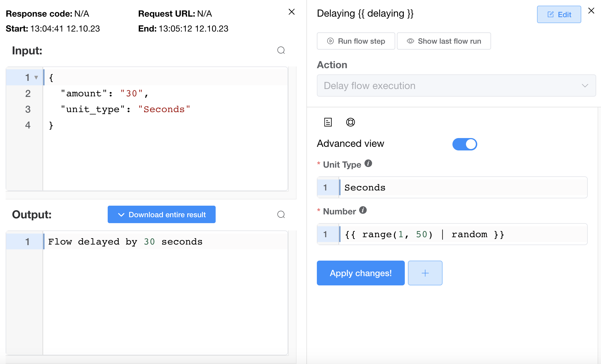Click Unit Type info icon

(x=368, y=163)
